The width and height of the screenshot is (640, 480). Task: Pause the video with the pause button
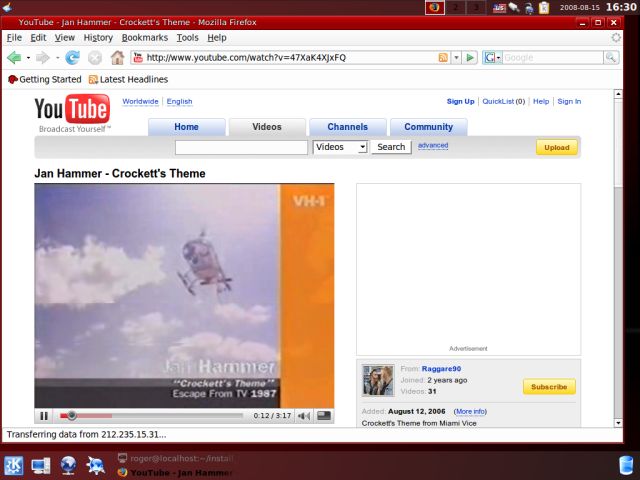tap(44, 416)
